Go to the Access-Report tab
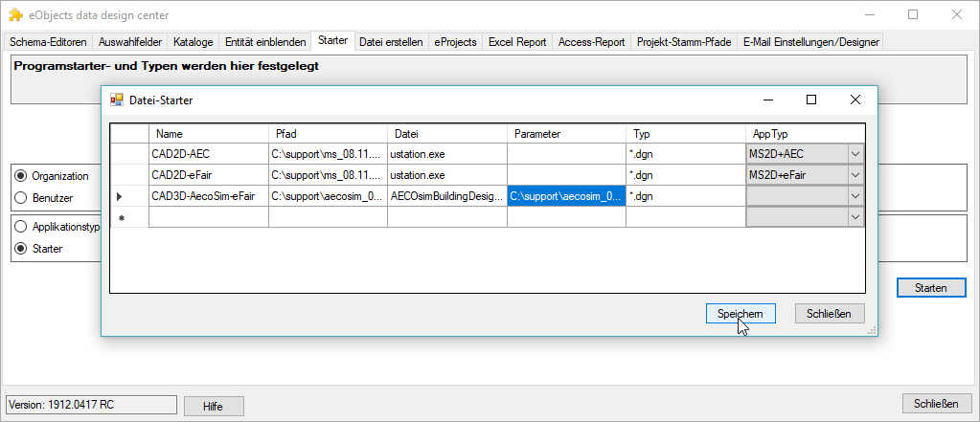Screen dimensions: 980x422 (592, 42)
